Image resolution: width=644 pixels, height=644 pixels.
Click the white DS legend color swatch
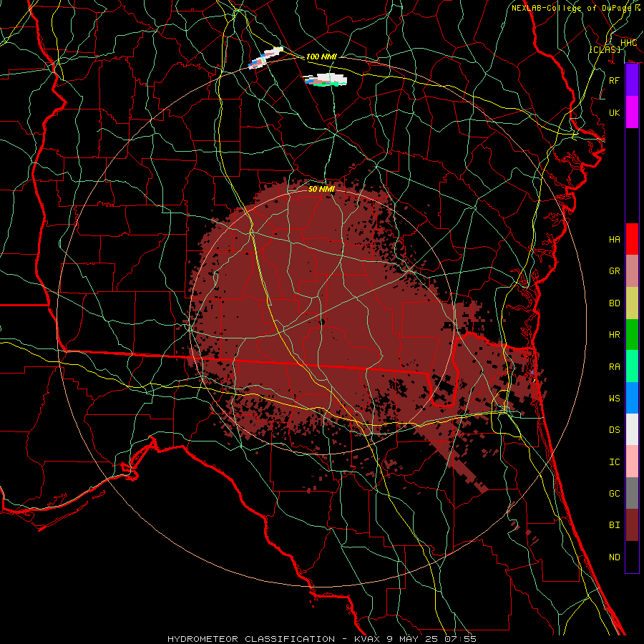[632, 429]
